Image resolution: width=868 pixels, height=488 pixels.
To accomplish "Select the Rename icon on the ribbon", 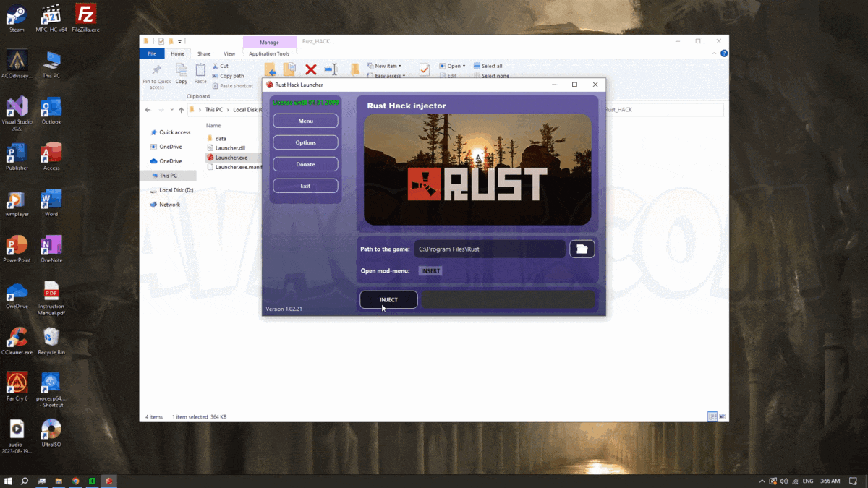I will pyautogui.click(x=331, y=69).
